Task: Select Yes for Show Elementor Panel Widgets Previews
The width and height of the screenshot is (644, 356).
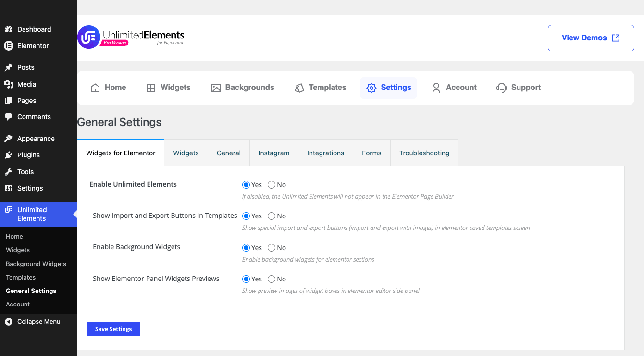Action: point(246,279)
